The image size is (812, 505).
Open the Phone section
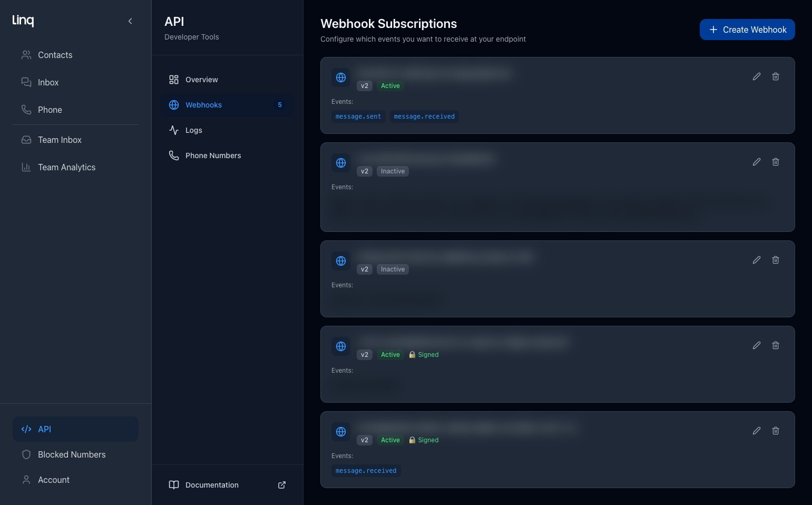pos(75,110)
